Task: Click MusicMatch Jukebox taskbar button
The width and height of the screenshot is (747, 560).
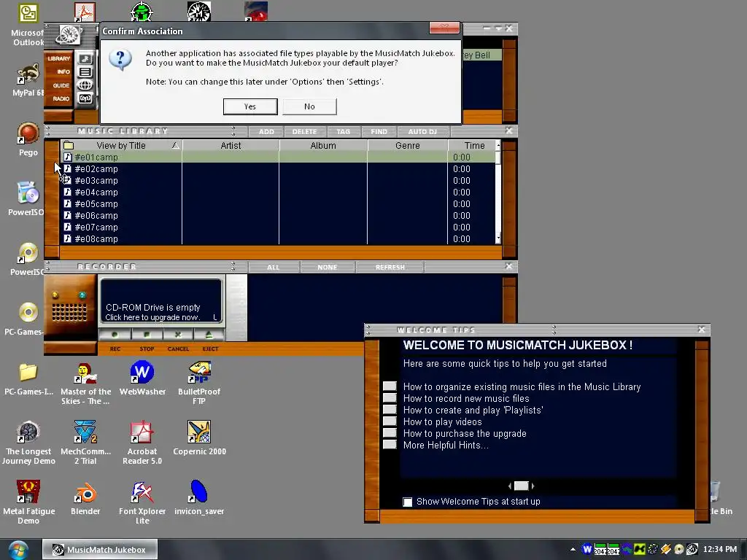Action: pyautogui.click(x=100, y=550)
